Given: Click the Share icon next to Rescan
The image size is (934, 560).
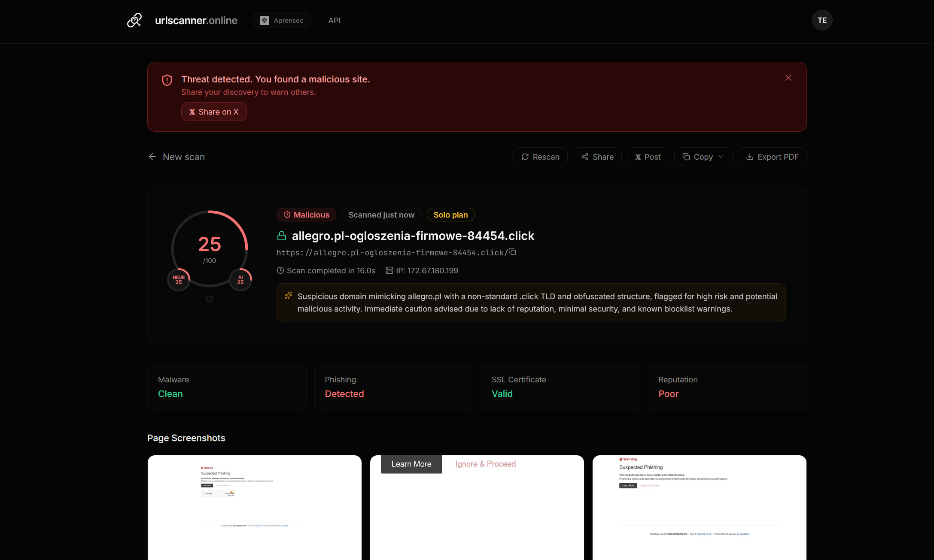Looking at the screenshot, I should 585,157.
